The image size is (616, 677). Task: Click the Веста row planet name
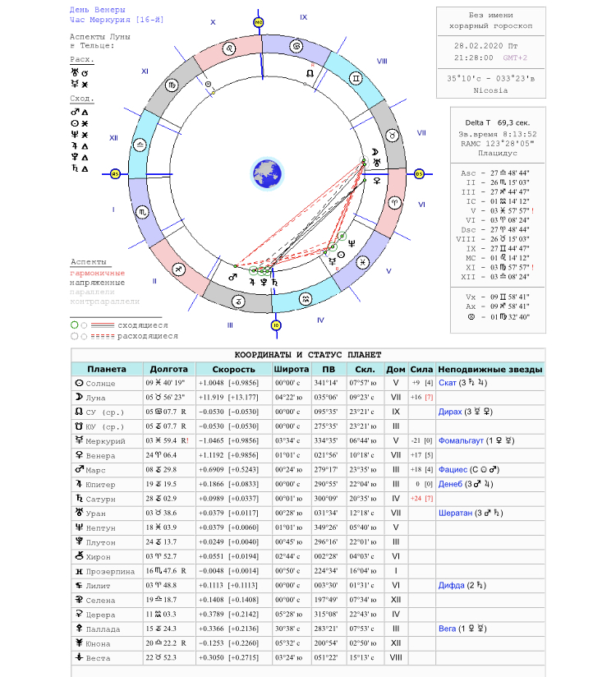98,658
